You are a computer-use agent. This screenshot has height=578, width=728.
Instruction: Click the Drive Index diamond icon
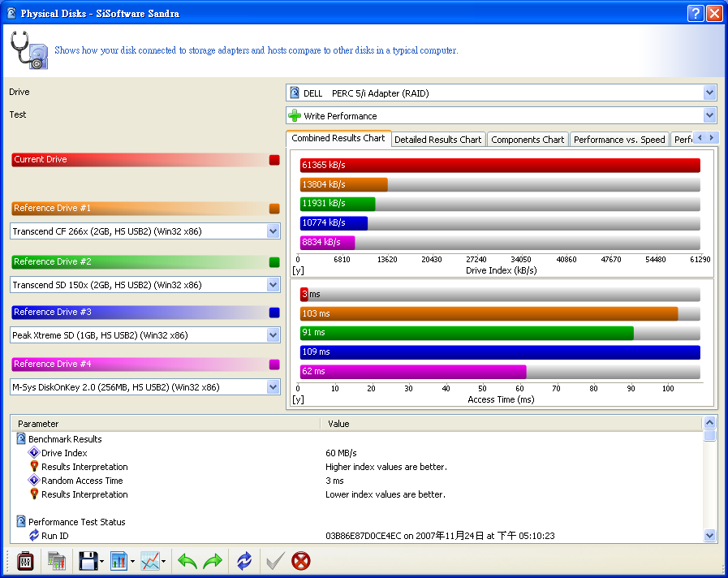(34, 452)
